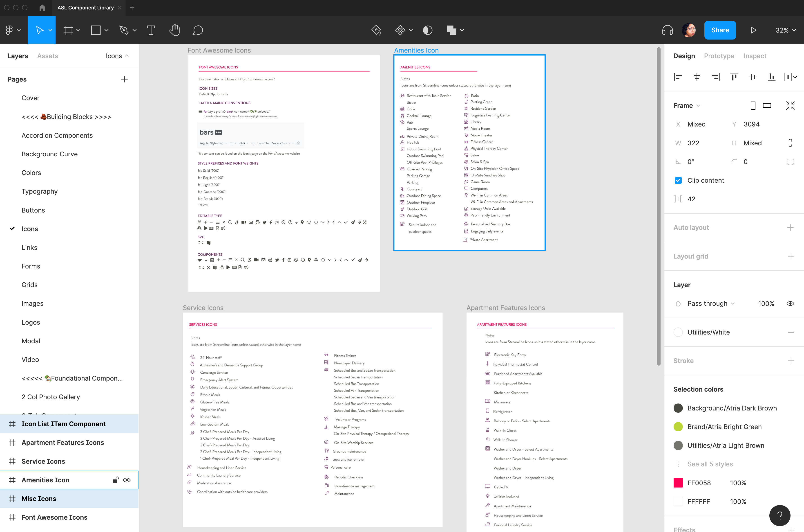The width and height of the screenshot is (804, 532).
Task: Align selection to bottom
Action: pyautogui.click(x=771, y=77)
